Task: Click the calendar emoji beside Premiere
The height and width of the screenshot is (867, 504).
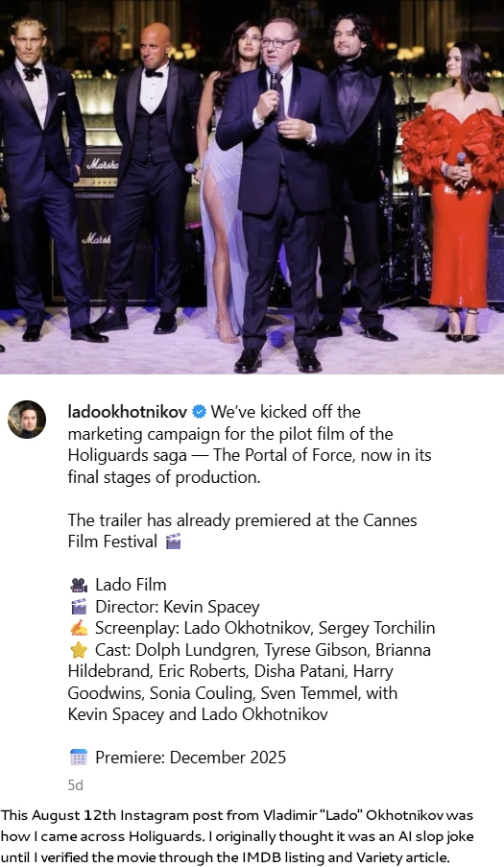Action: coord(79,758)
